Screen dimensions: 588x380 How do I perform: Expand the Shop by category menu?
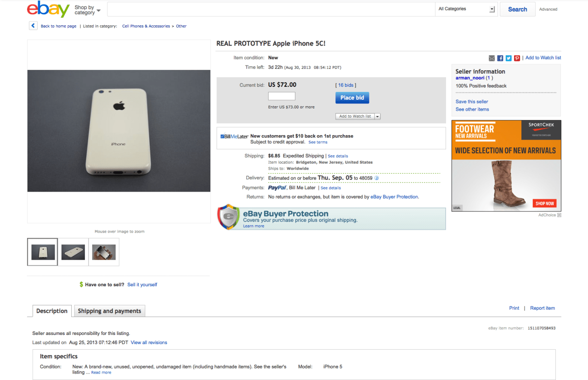pyautogui.click(x=87, y=10)
